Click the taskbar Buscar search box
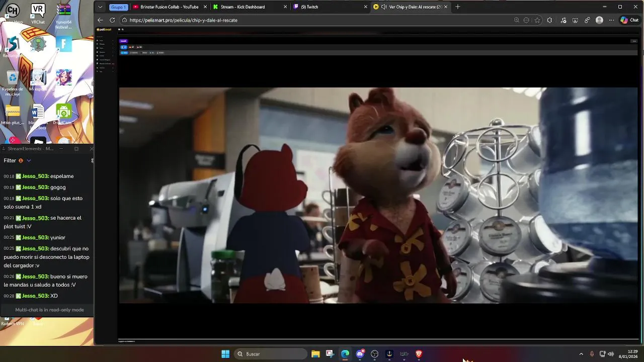 [271, 354]
